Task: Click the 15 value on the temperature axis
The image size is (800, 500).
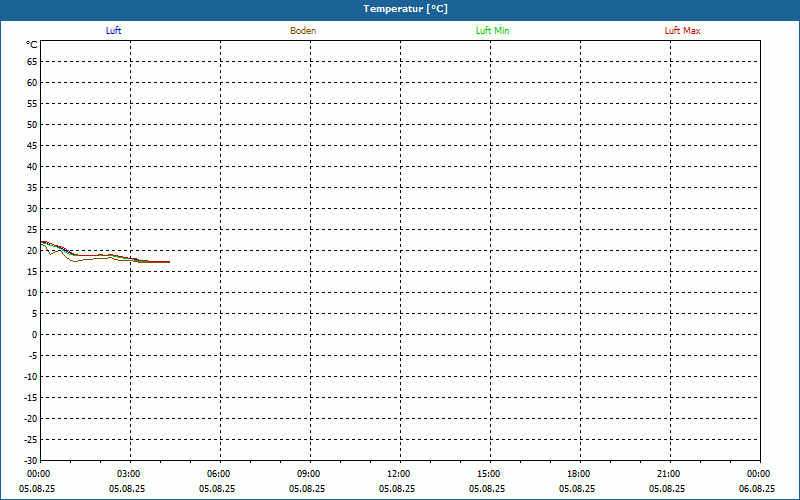Action: click(x=32, y=271)
